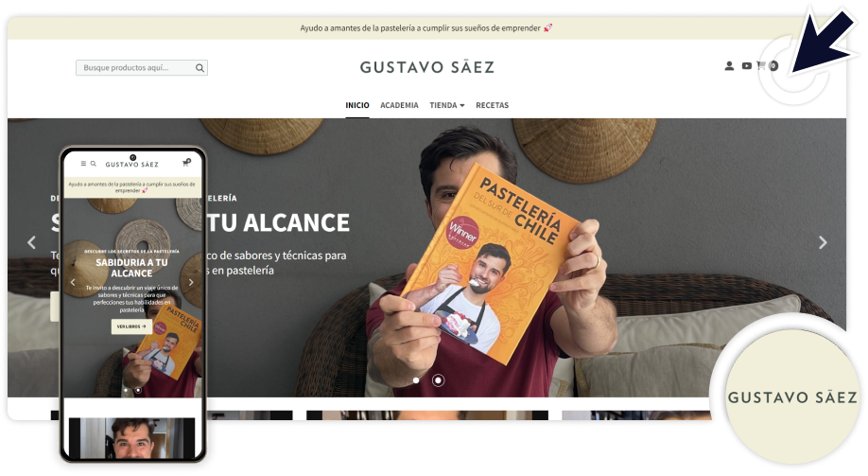Screen dimensions: 868x476
Task: Tap the next slide chevron on phone mockup
Action: tap(191, 282)
